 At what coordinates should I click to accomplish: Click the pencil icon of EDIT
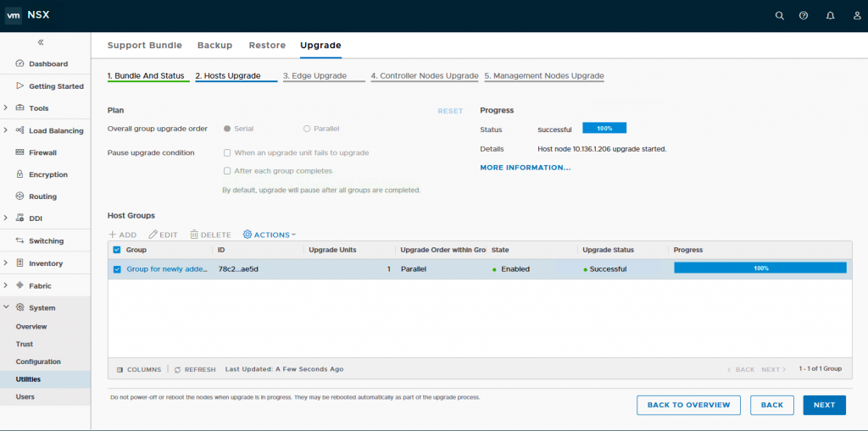point(153,235)
